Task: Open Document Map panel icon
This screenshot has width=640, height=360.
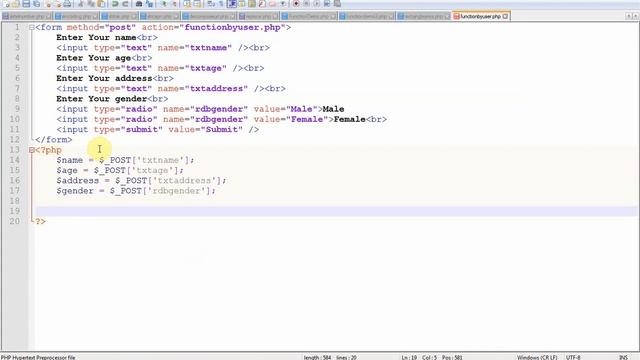Action: 251,4
